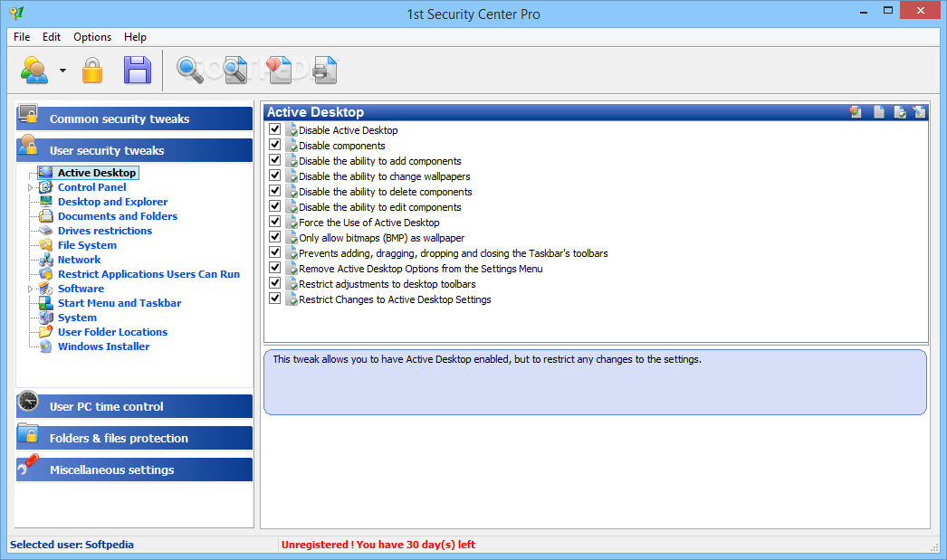Viewport: 947px width, 560px height.
Task: Click the 'Selected user: Softpedia' status text
Action: (x=72, y=545)
